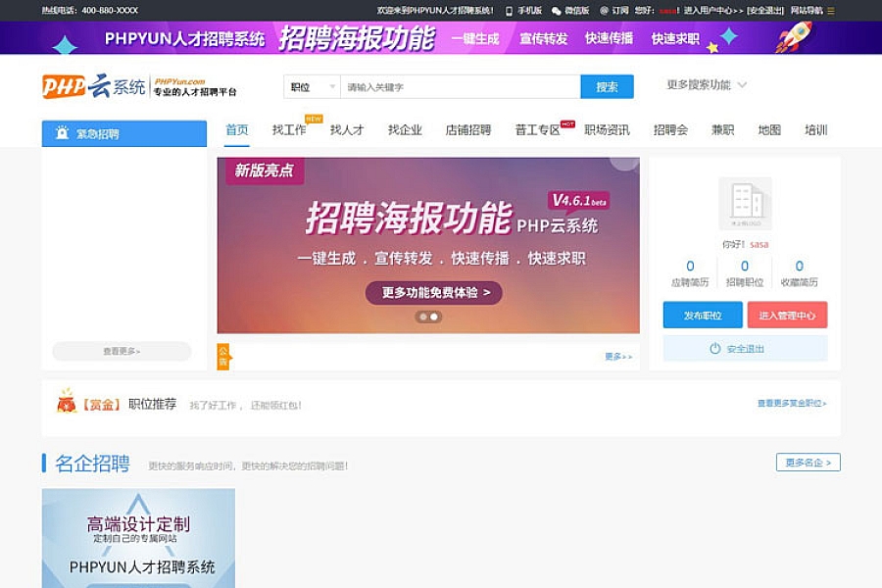Image resolution: width=882 pixels, height=588 pixels.
Task: Click the power icon on 安全退出
Action: pos(715,348)
